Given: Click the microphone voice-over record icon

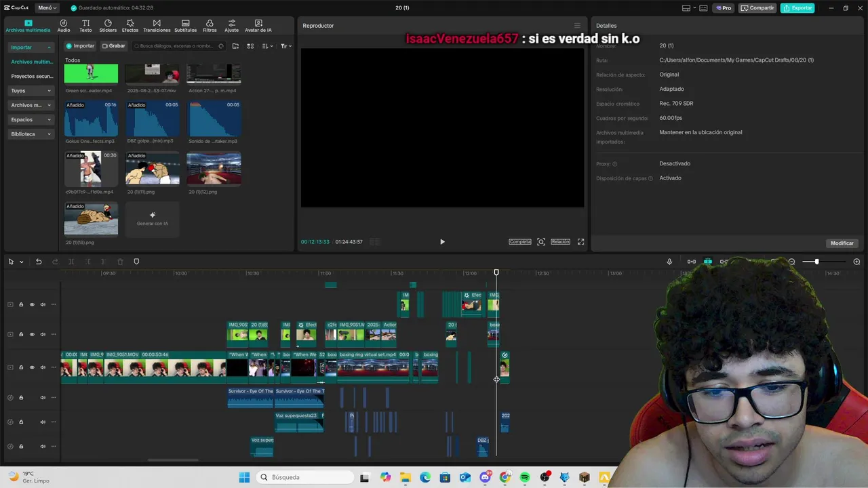Looking at the screenshot, I should tap(669, 262).
